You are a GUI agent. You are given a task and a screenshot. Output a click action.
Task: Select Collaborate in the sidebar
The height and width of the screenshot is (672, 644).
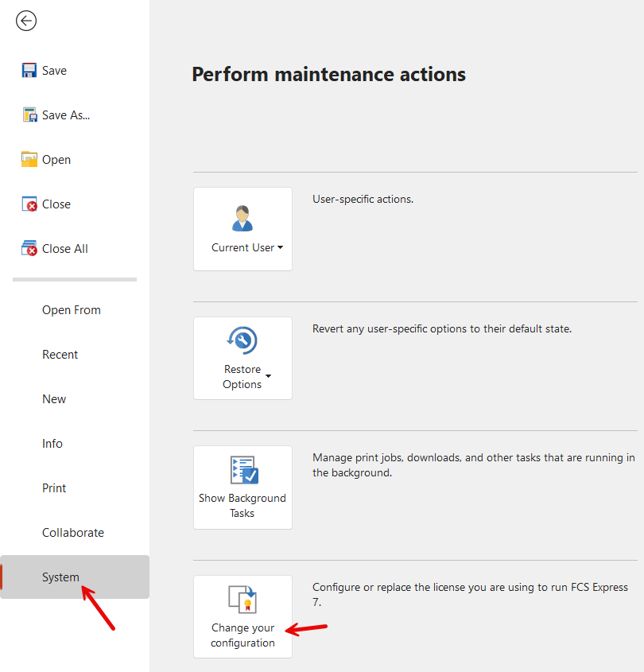click(73, 533)
